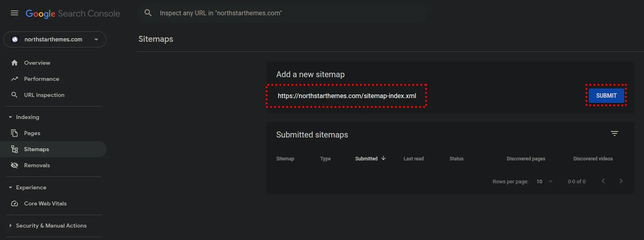Focus the Inspect any URL search field
Viewport: 644px width, 240px height.
coord(282,13)
